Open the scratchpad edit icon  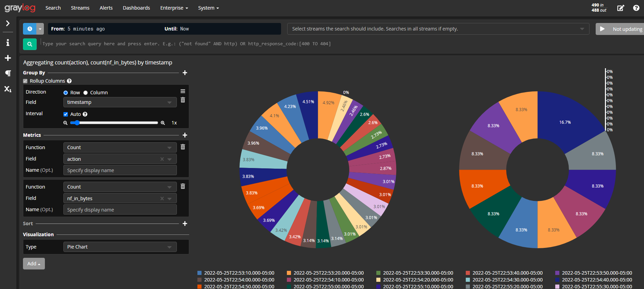pos(621,8)
